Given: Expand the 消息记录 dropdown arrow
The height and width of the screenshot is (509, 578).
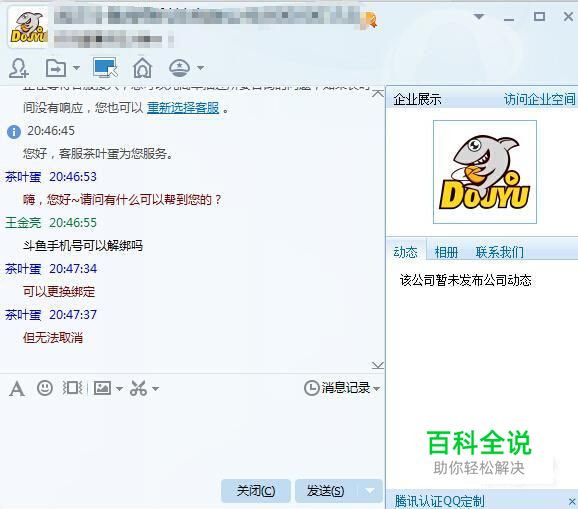Looking at the screenshot, I should pyautogui.click(x=376, y=388).
